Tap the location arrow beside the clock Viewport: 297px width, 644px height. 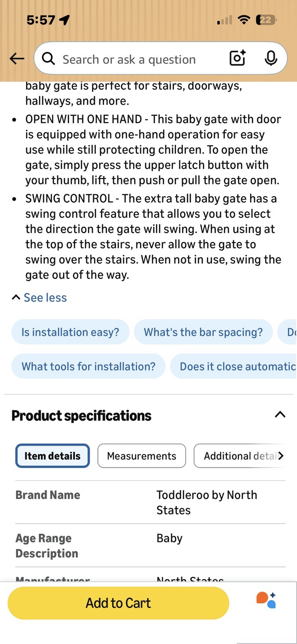click(x=64, y=20)
